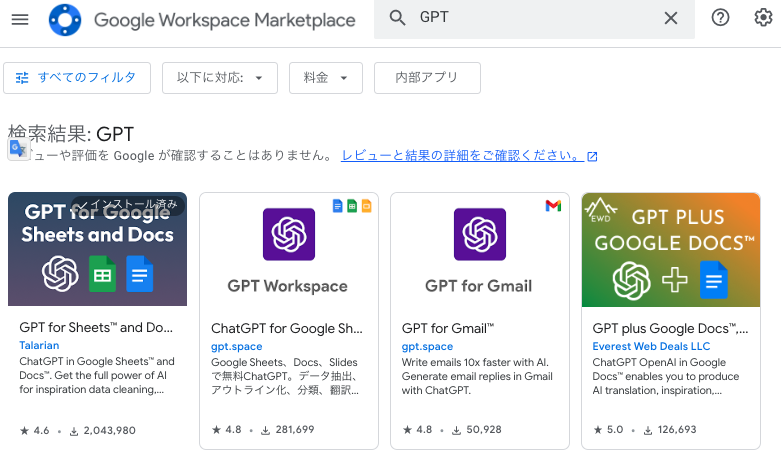Image resolution: width=781 pixels, height=455 pixels.
Task: Click the Google Slides icon on GPT Workspace card
Action: tap(366, 205)
